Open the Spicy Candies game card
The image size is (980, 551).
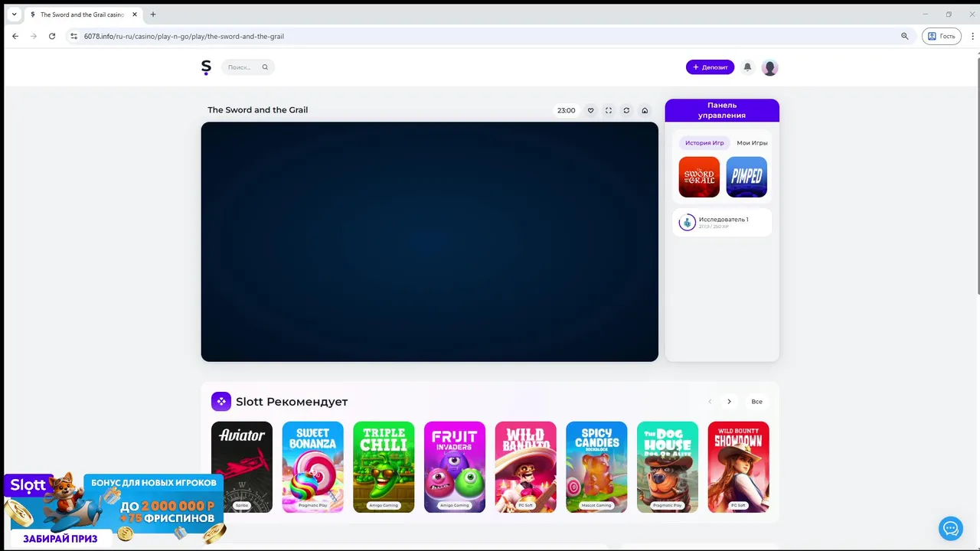(596, 467)
